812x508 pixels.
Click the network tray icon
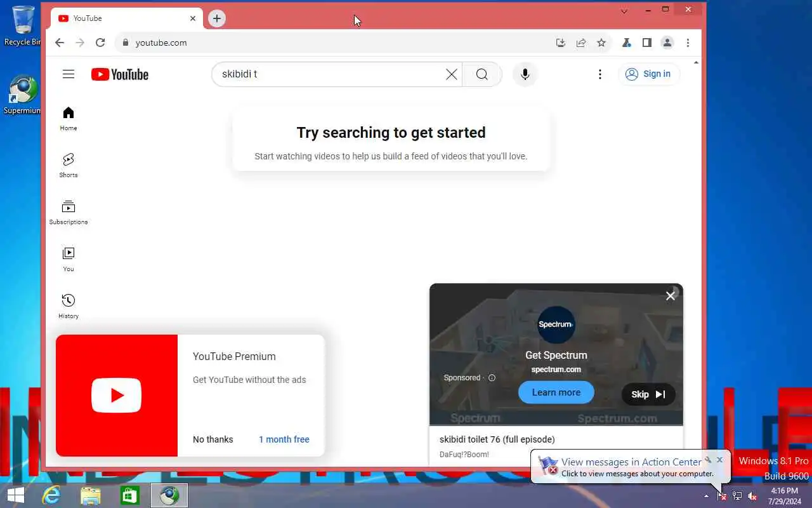click(x=737, y=496)
